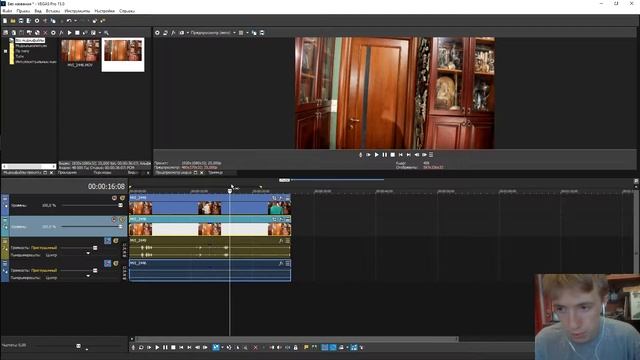Screen dimensions: 640x360
Task: Open the Файл menu
Action: [7, 11]
